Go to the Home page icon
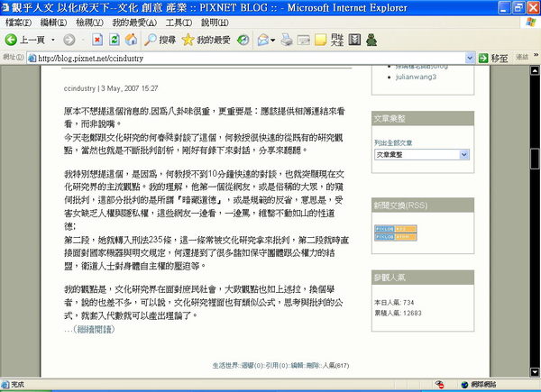The height and width of the screenshot is (392, 541). [131, 40]
